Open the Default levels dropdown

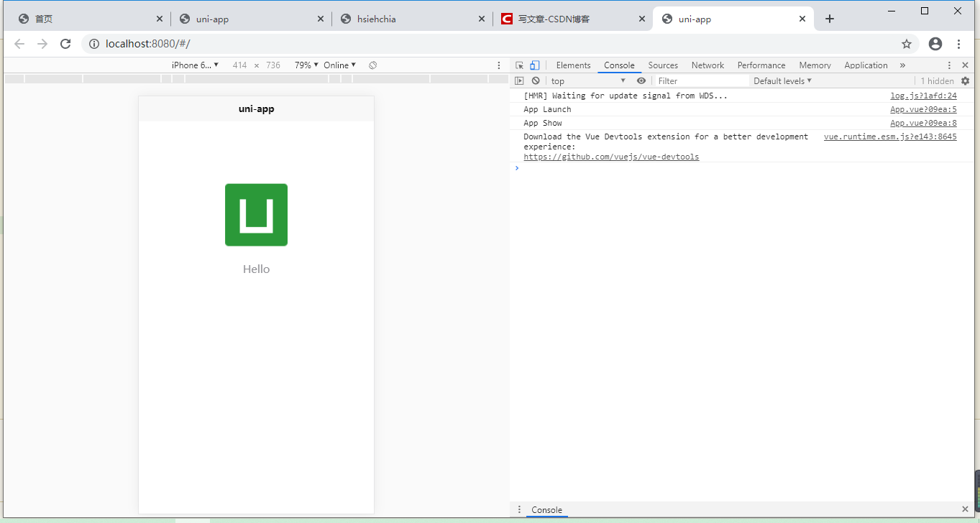(x=782, y=81)
